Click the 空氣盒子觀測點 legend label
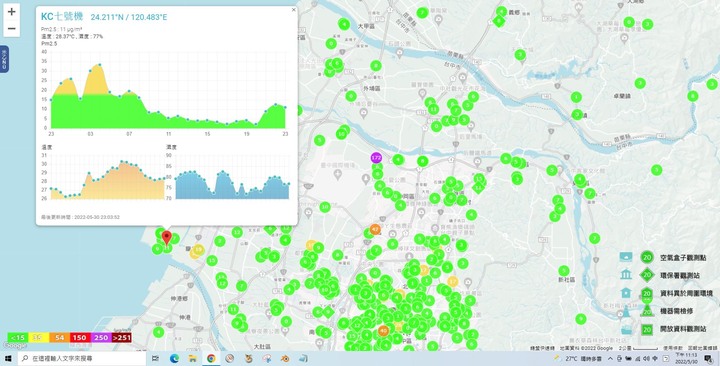The height and width of the screenshot is (366, 720). click(x=683, y=258)
